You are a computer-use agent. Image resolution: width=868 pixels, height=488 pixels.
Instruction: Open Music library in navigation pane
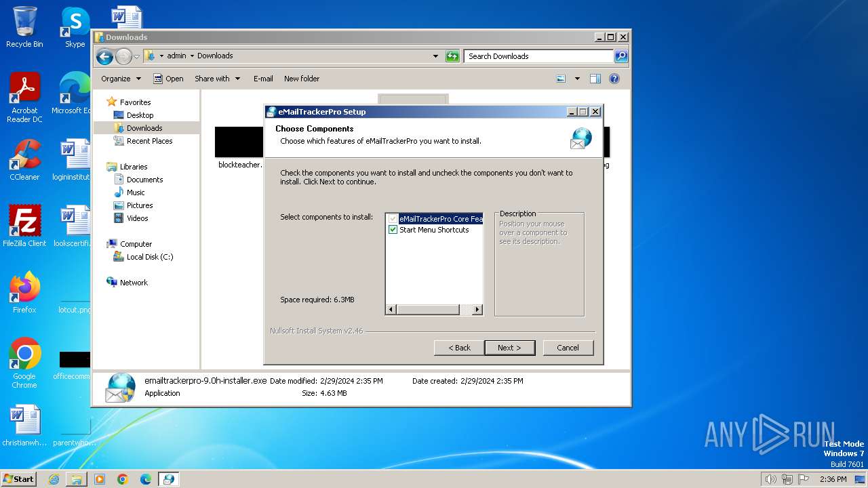coord(136,192)
